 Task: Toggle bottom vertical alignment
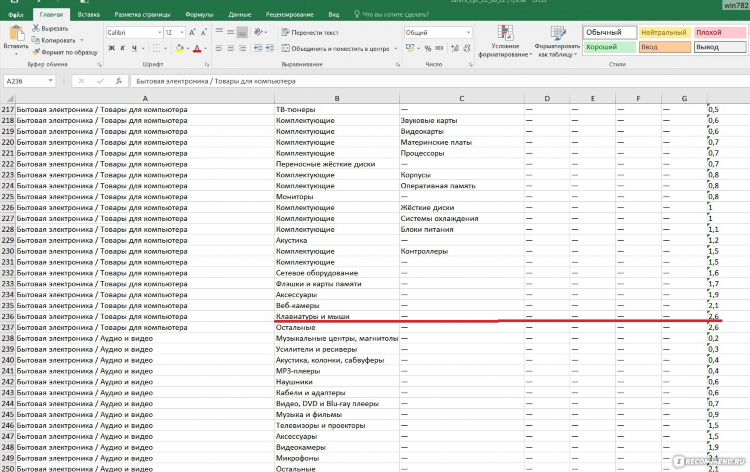(243, 32)
